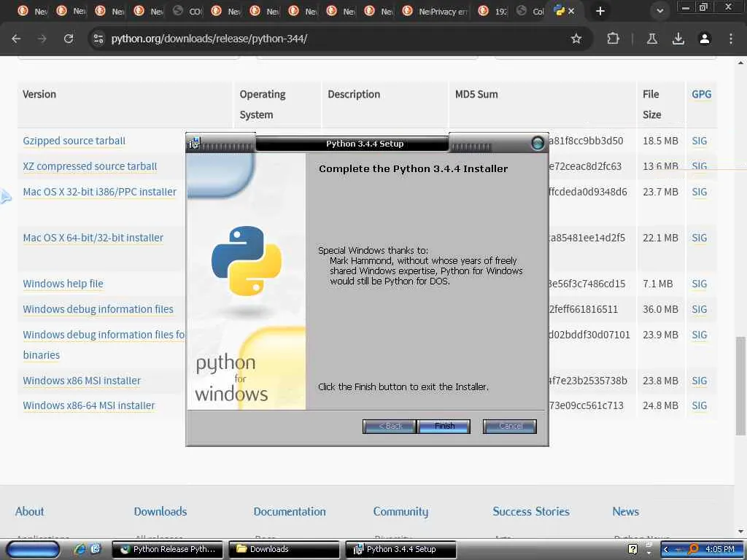Open the browser extensions puzzle icon
Viewport: 747px width, 560px height.
tap(613, 39)
